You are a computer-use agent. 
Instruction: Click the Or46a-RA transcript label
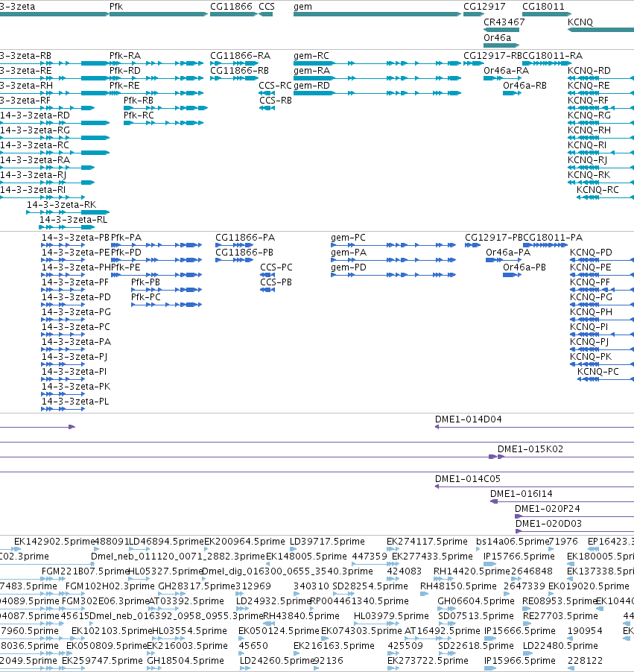tap(507, 70)
